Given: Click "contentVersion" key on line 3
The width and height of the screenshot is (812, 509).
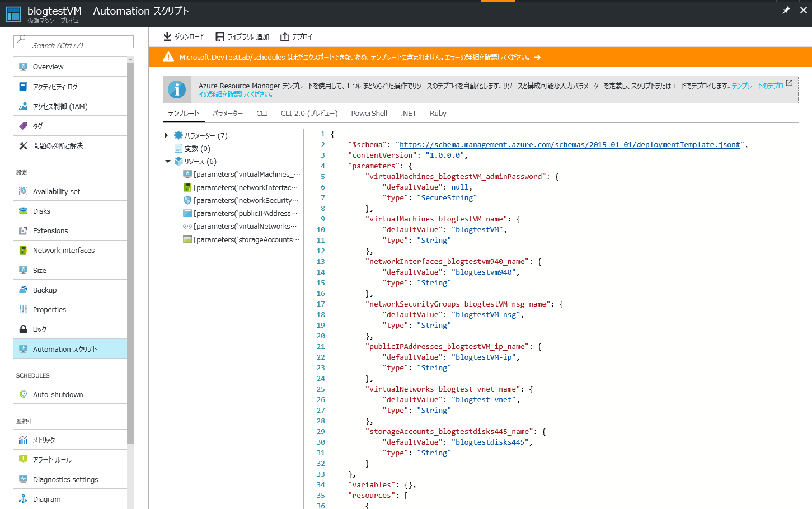Looking at the screenshot, I should coord(382,155).
